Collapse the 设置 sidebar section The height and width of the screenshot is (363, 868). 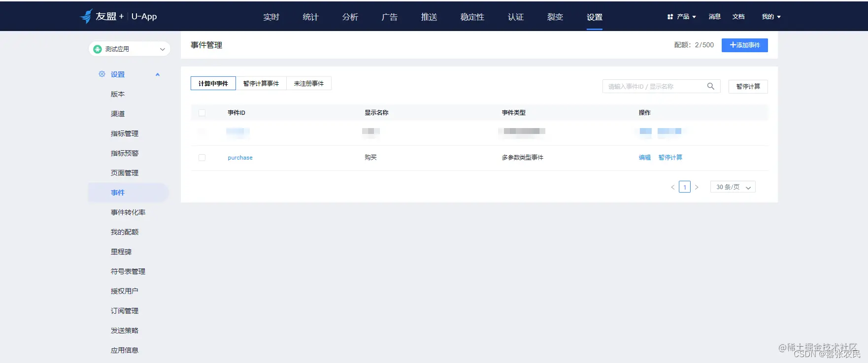point(158,74)
